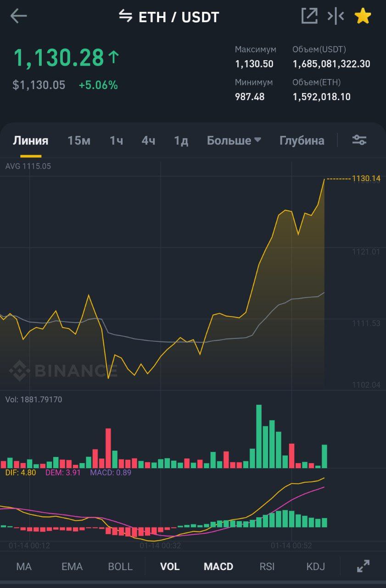Tap the 01-14 00:32 time axis label
The height and width of the screenshot is (588, 386).
click(x=160, y=546)
